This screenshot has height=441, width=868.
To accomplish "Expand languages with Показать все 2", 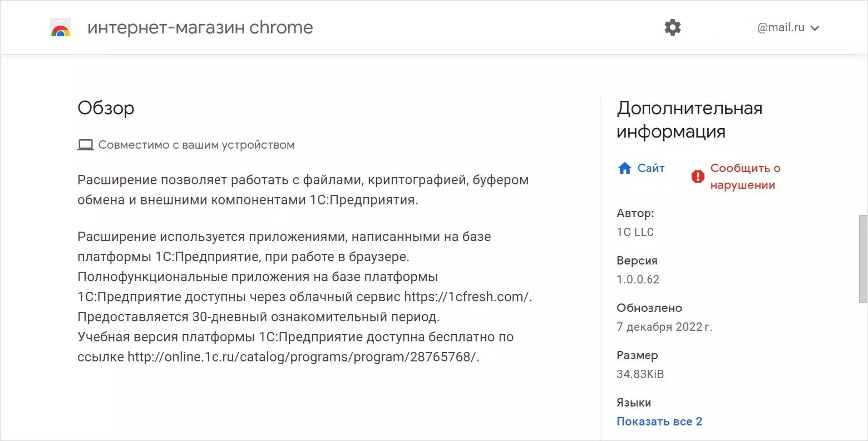I will coord(659,422).
